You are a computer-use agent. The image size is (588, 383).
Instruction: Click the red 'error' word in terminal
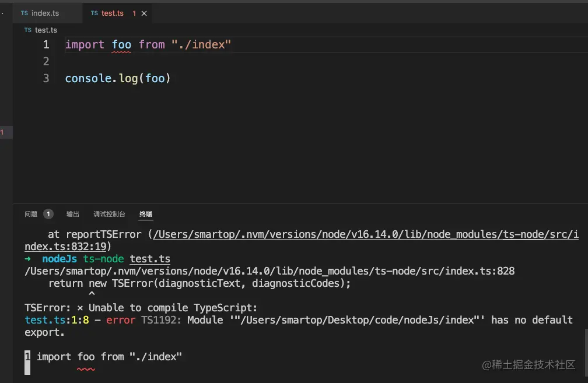pyautogui.click(x=121, y=320)
